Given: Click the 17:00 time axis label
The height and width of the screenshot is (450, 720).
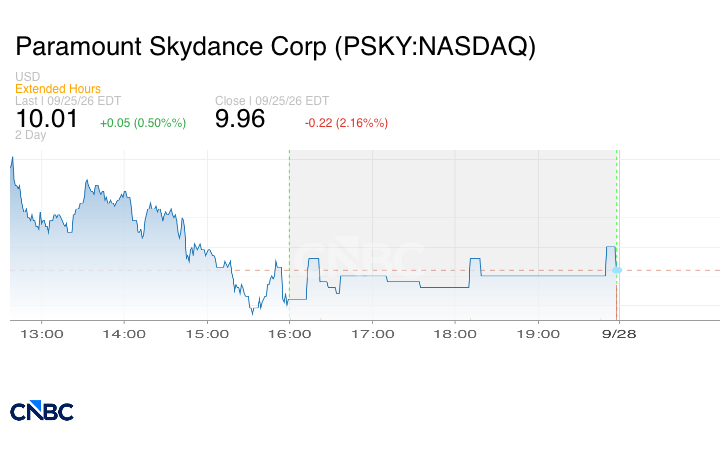Looking at the screenshot, I should pyautogui.click(x=372, y=334).
